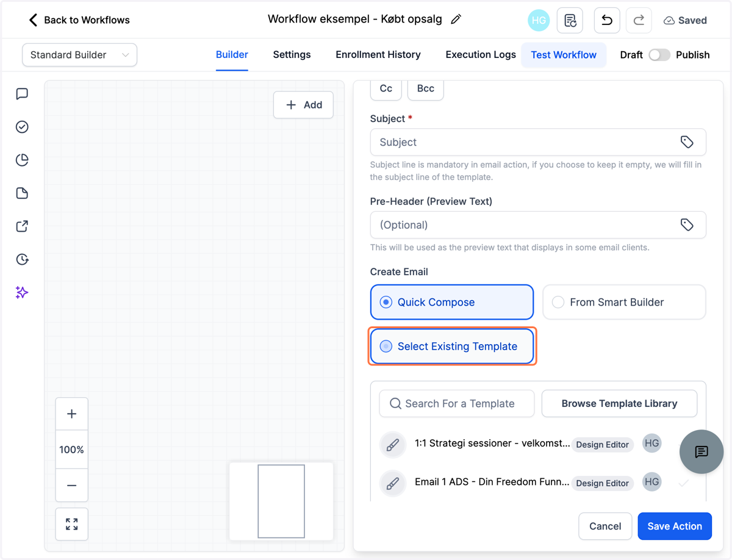This screenshot has height=560, width=732.
Task: Click brush icon for 1:1 Strategi template
Action: 393,445
